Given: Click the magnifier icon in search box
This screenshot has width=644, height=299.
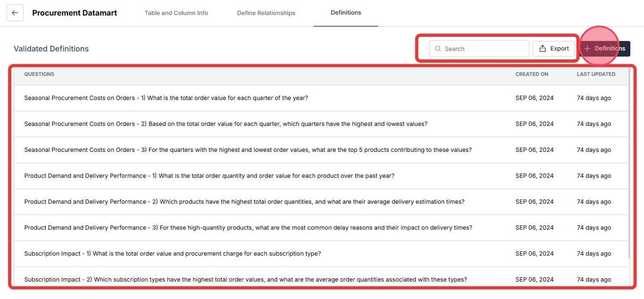Looking at the screenshot, I should (x=438, y=48).
